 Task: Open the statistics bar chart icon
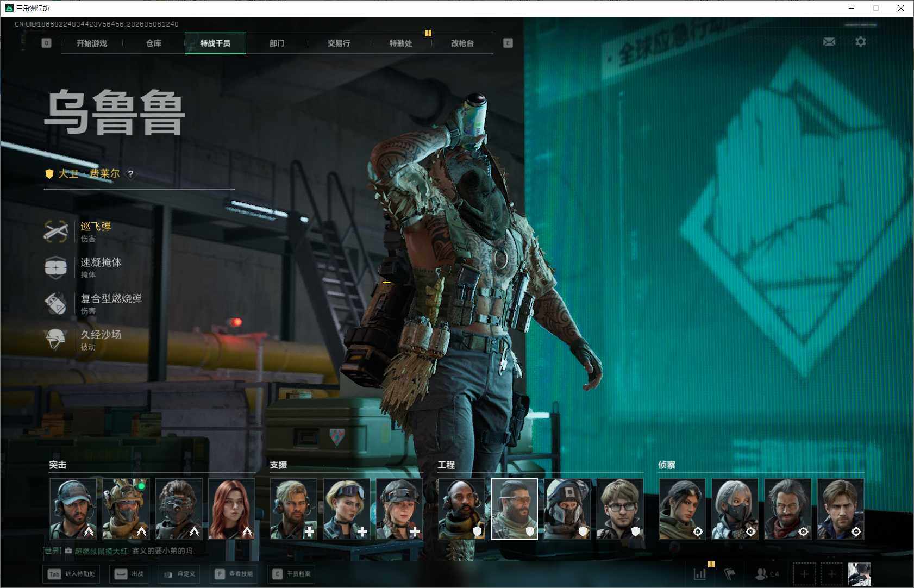point(700,574)
